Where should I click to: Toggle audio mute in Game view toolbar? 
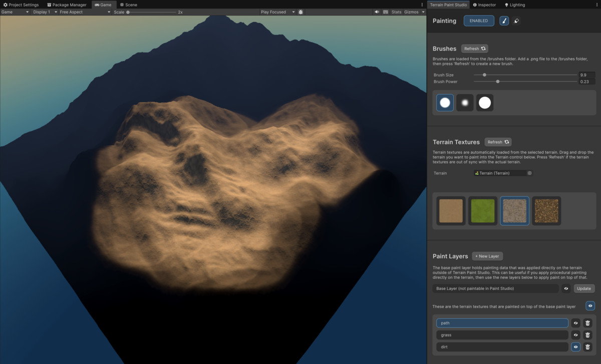pos(377,12)
